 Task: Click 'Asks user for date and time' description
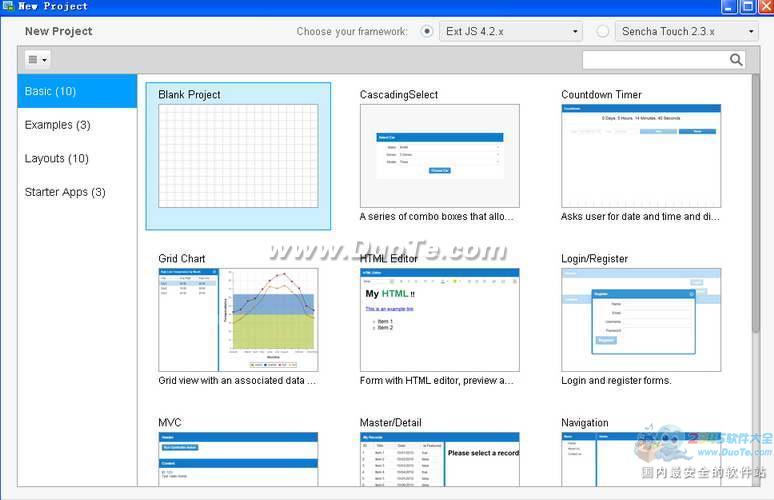(640, 217)
